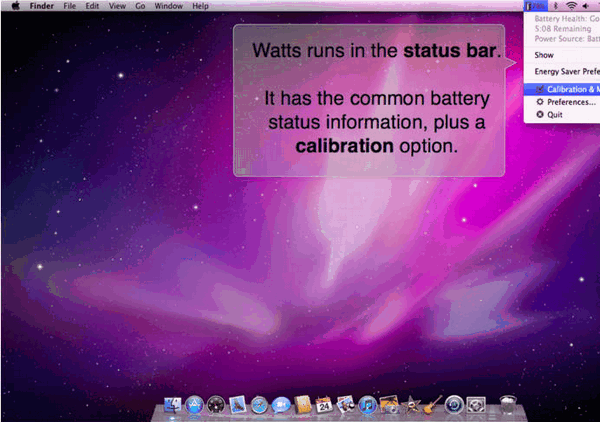Launch App Store from the Dock
The height and width of the screenshot is (422, 600).
194,405
